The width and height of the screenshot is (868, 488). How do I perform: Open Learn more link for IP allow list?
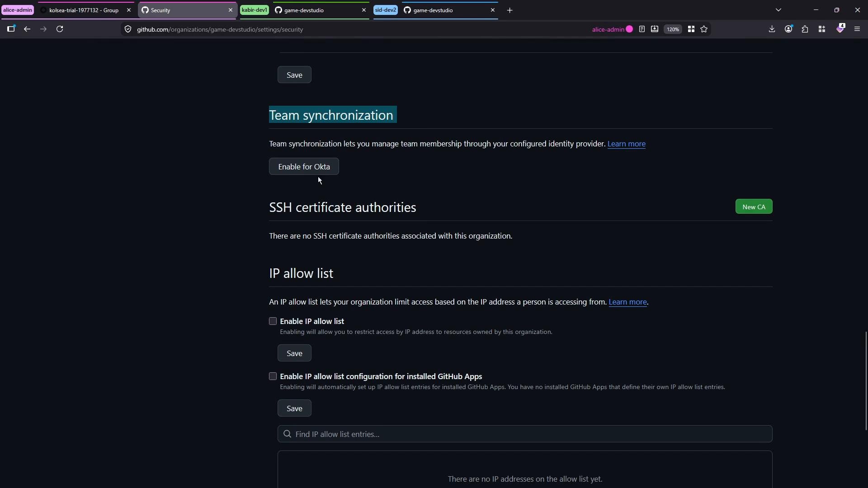627,302
